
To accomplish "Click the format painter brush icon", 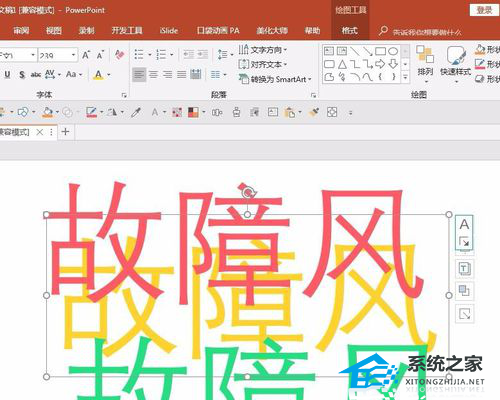I will [314, 113].
